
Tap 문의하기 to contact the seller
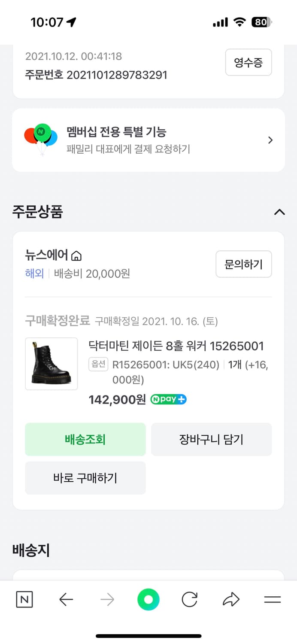point(244,264)
